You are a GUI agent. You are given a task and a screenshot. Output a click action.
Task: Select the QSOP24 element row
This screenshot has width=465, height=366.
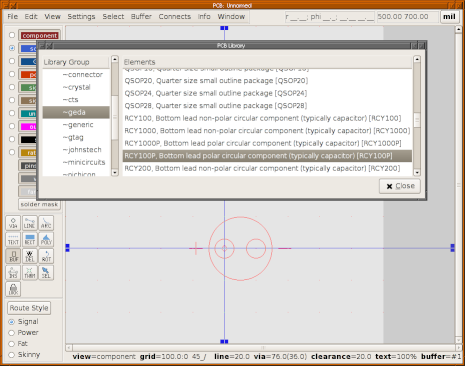click(267, 93)
